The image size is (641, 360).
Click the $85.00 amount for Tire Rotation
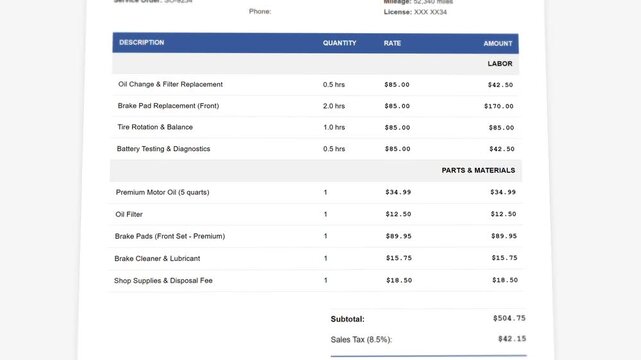point(501,128)
